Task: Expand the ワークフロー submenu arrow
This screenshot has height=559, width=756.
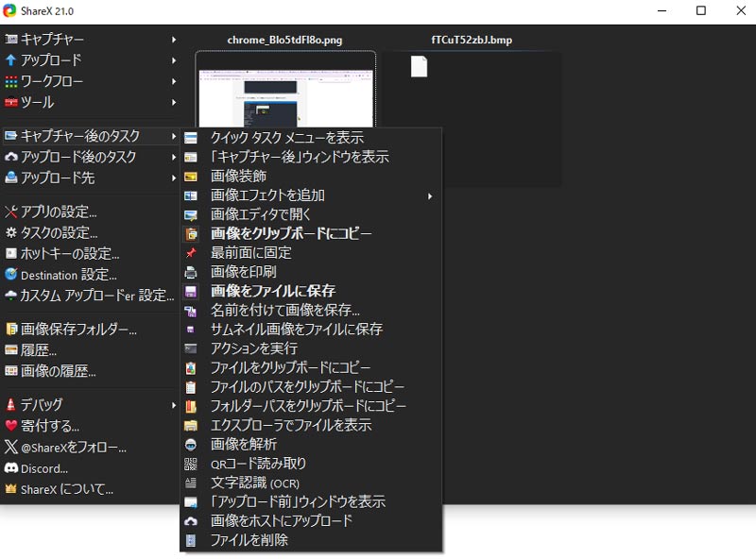Action: coord(174,81)
